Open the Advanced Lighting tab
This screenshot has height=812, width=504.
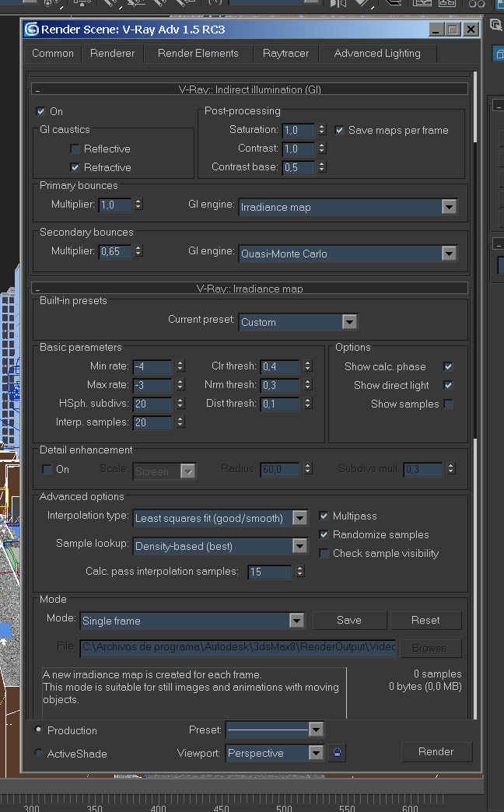point(377,54)
